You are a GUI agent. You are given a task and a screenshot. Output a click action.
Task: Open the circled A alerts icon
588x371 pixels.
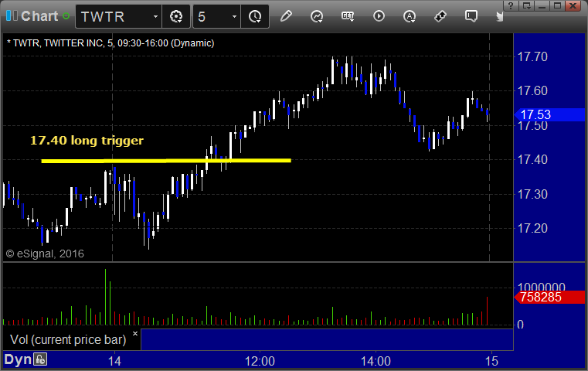click(x=410, y=16)
